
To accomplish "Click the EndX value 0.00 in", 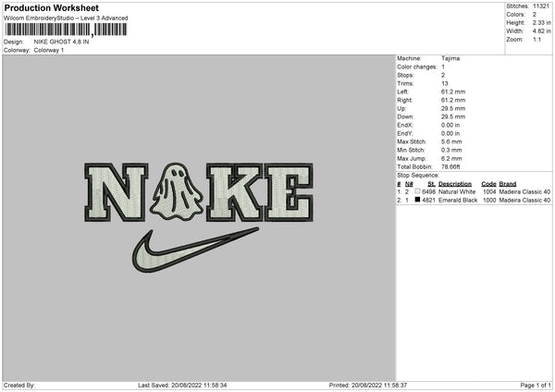I will (450, 125).
